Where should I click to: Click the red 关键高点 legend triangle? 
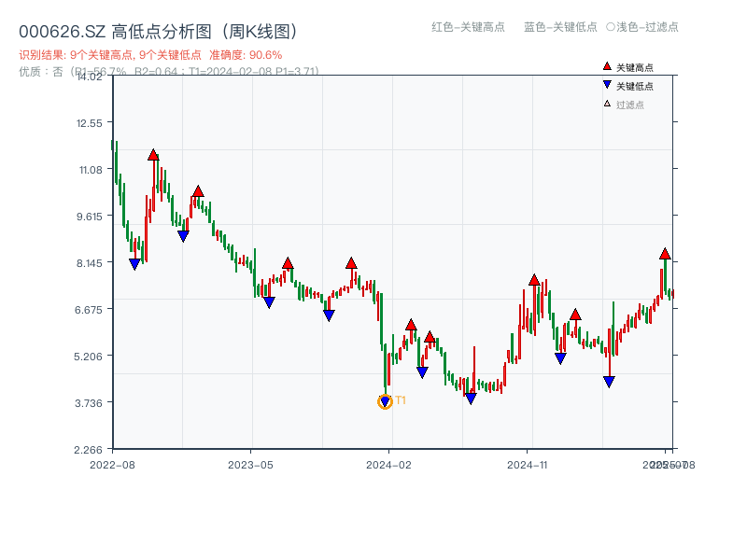pos(607,67)
